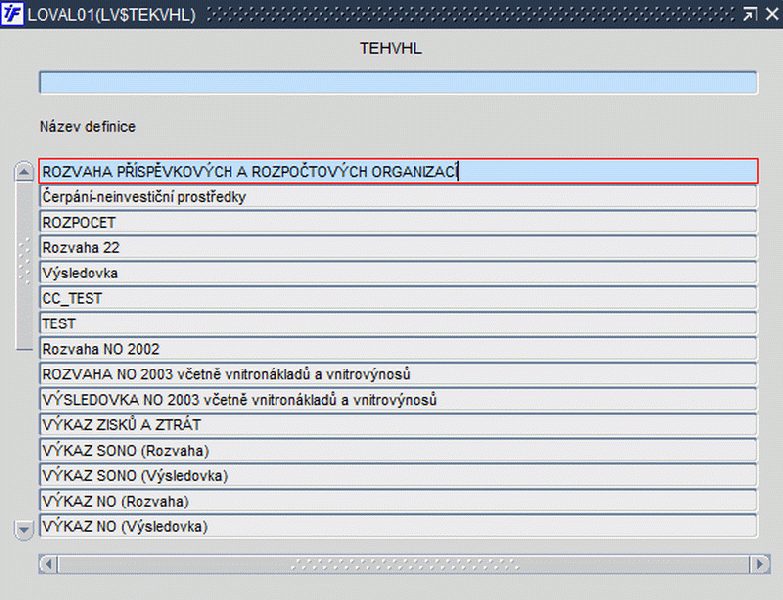This screenshot has width=783, height=600.
Task: Select VÝKAZ NO (Výsledovka) row
Action: (x=398, y=526)
